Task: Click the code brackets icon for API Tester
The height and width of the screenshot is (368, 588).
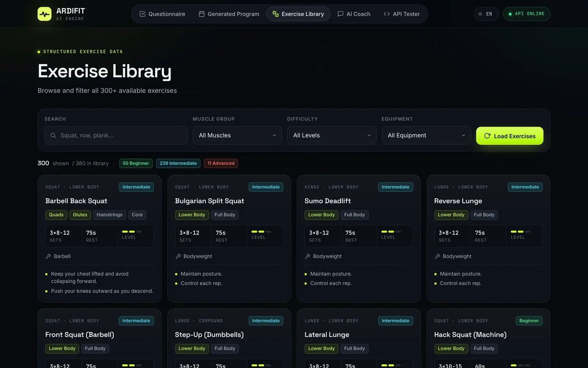Action: 387,14
